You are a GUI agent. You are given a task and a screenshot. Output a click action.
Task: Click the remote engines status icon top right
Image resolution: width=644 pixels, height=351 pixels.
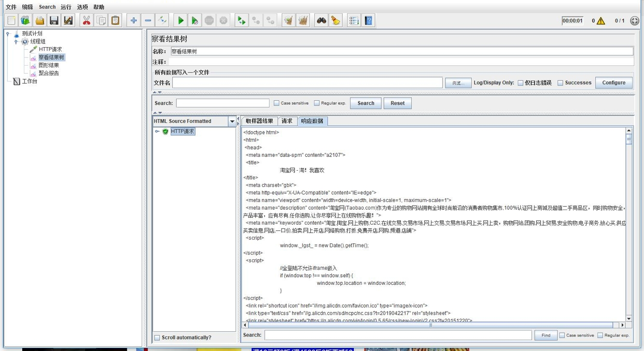tap(635, 21)
